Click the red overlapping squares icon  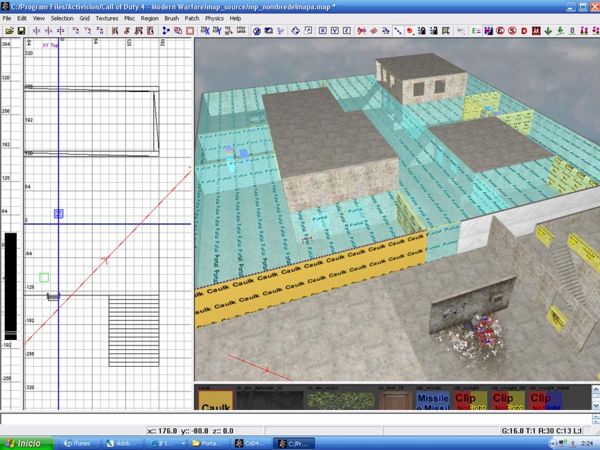point(178,31)
